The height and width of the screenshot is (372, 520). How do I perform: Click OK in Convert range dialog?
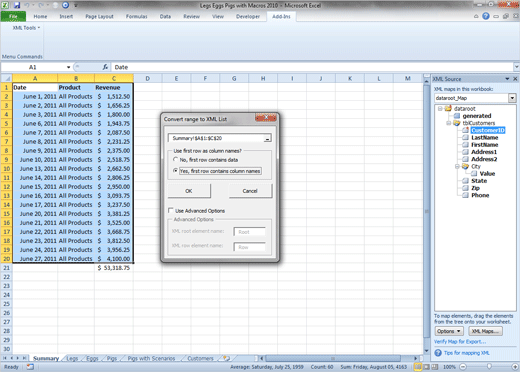point(189,191)
